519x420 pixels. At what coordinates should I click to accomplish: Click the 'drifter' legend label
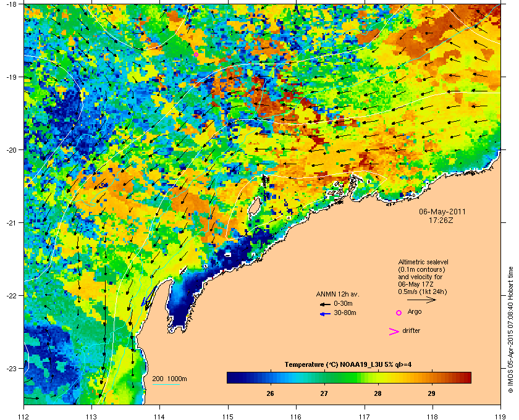click(411, 330)
